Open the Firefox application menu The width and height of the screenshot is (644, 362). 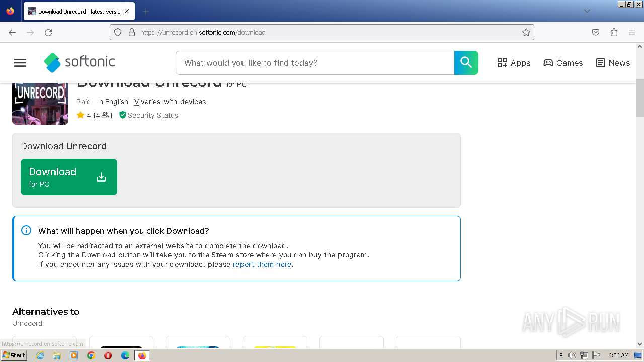(632, 32)
